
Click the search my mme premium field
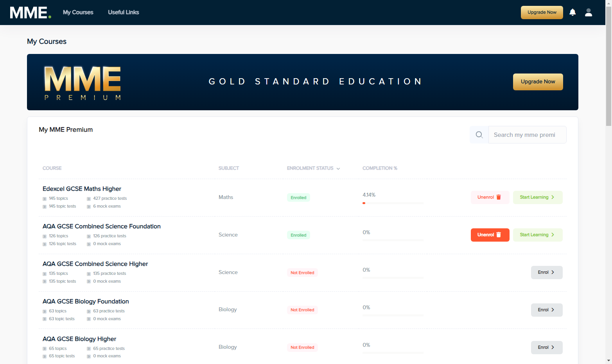(x=527, y=135)
